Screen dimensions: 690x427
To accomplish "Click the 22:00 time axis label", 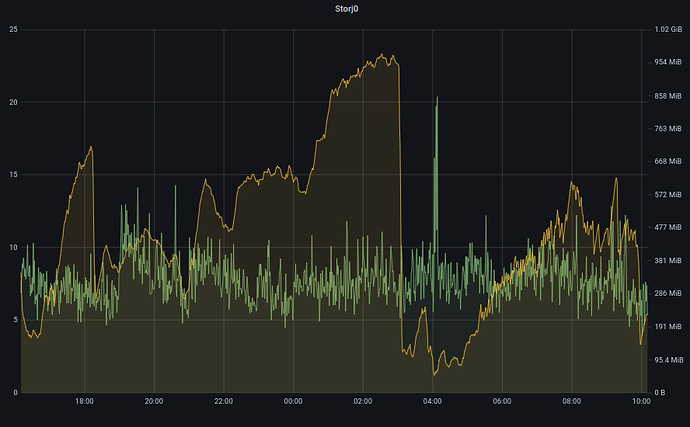I will (x=224, y=402).
